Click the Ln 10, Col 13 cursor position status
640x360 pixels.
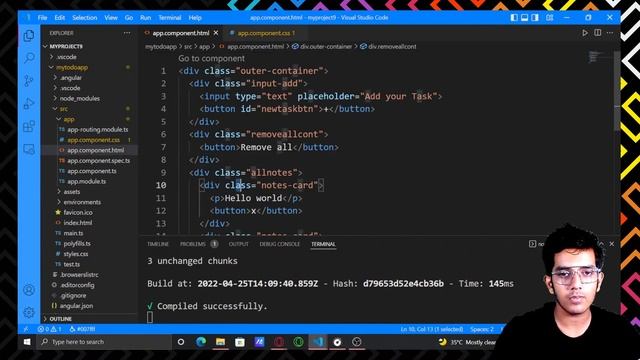(x=432, y=329)
